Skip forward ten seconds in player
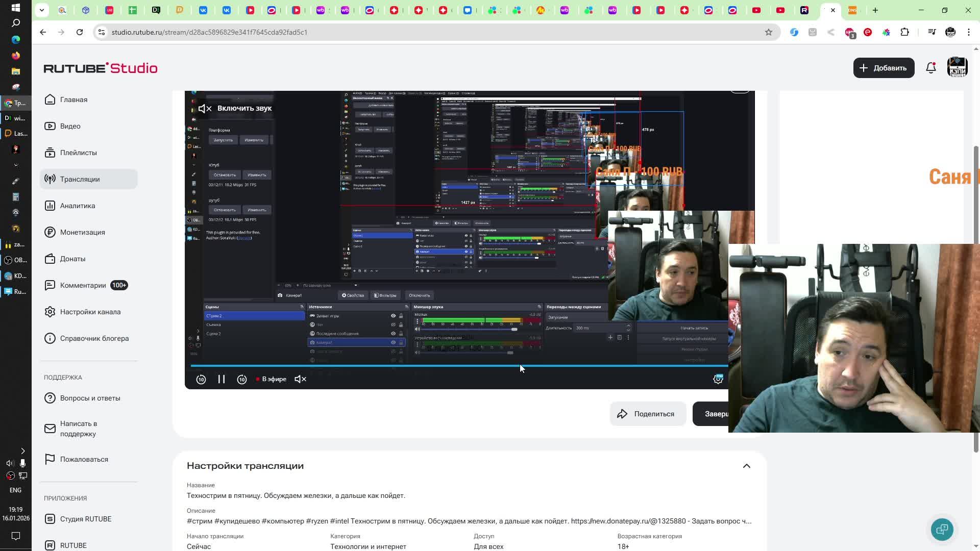 [x=242, y=379]
